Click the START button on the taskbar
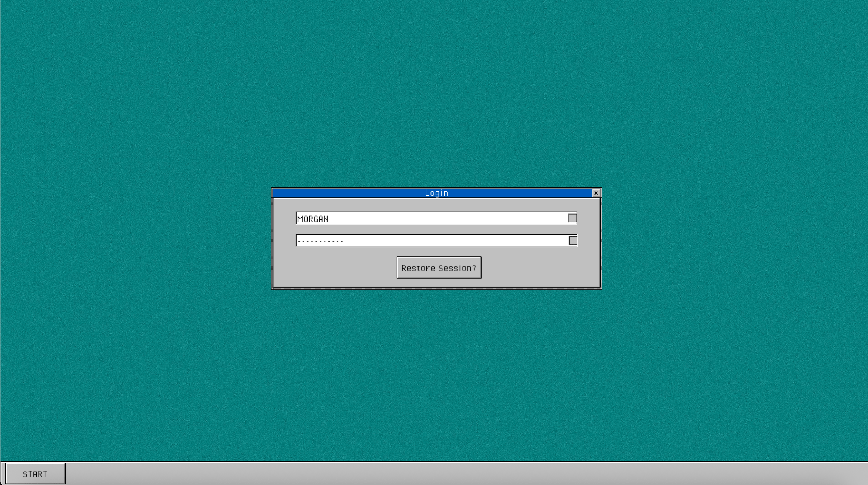The height and width of the screenshot is (485, 868). pyautogui.click(x=35, y=473)
